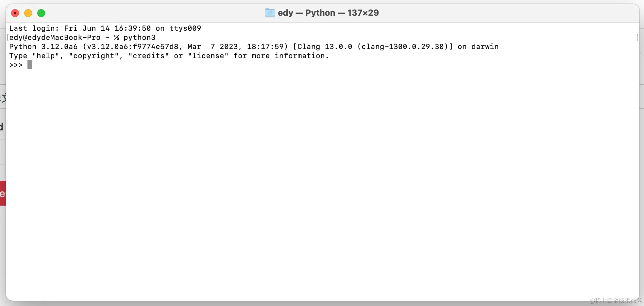Viewport: 644px width, 306px height.
Task: Click the Last login timestamp line
Action: 105,28
